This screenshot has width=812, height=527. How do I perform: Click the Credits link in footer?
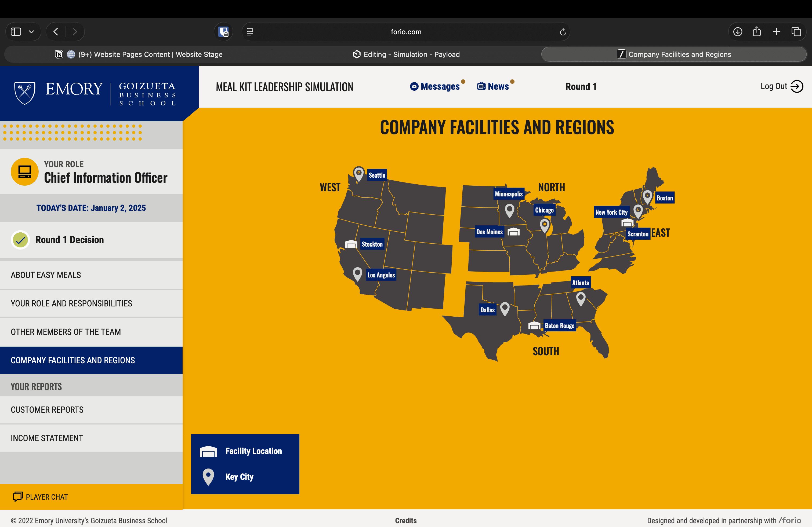[406, 520]
